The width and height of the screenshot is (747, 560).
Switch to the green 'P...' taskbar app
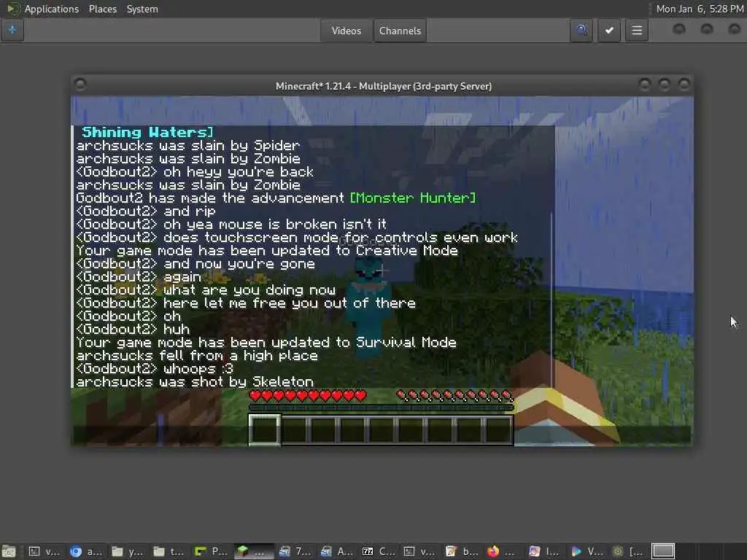click(211, 551)
